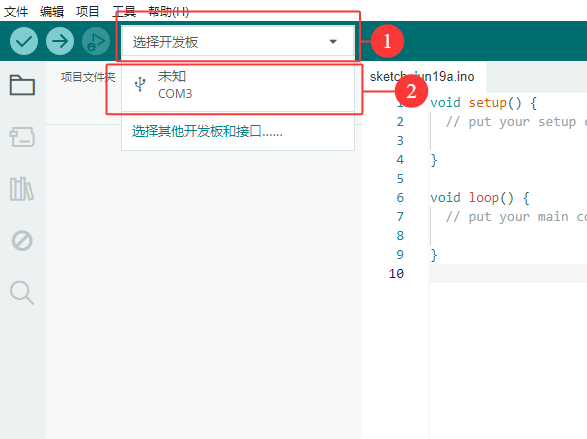
Task: Click line number 6 in the gutter
Action: (400, 198)
